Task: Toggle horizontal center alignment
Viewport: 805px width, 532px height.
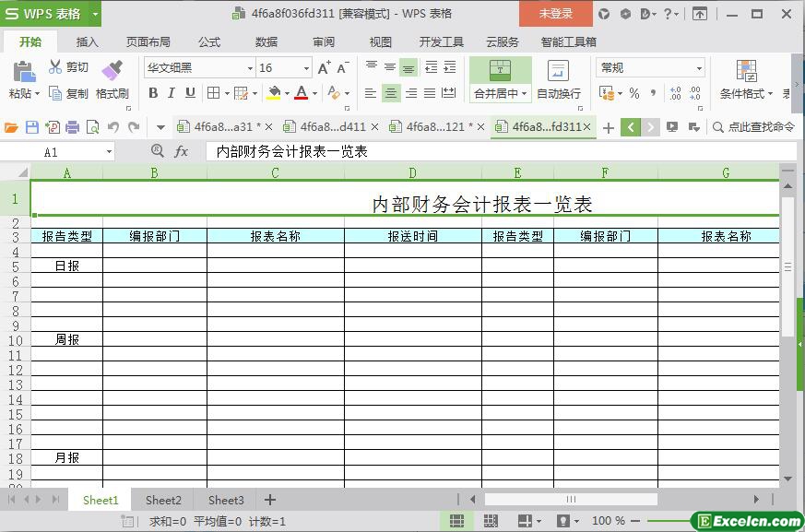Action: point(391,93)
